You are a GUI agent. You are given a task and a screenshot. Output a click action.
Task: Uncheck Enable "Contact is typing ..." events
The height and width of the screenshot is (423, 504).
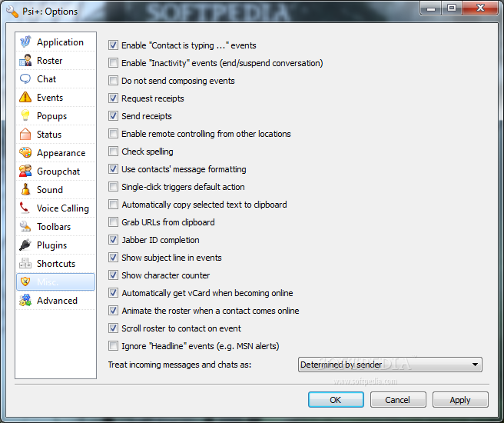[113, 45]
